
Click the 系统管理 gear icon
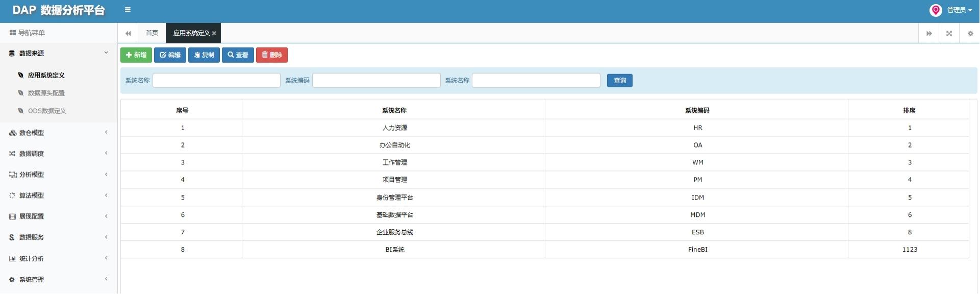pyautogui.click(x=12, y=280)
